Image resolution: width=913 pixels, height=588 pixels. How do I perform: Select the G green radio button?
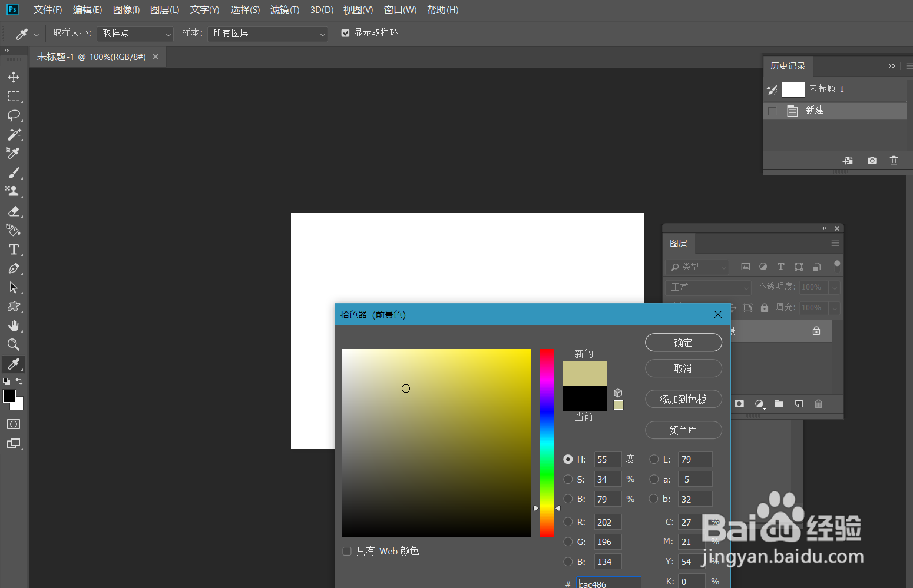point(568,542)
